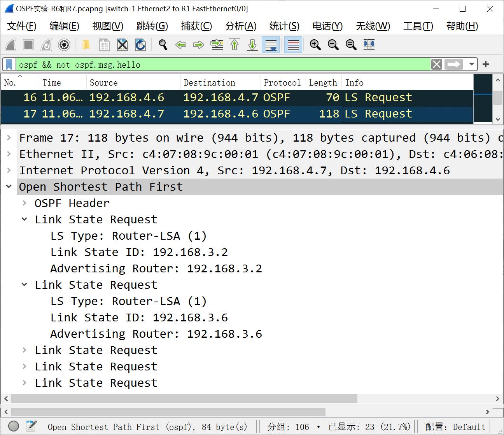Clear the display filter with X button
Screen dimensions: 504x435
click(x=437, y=64)
